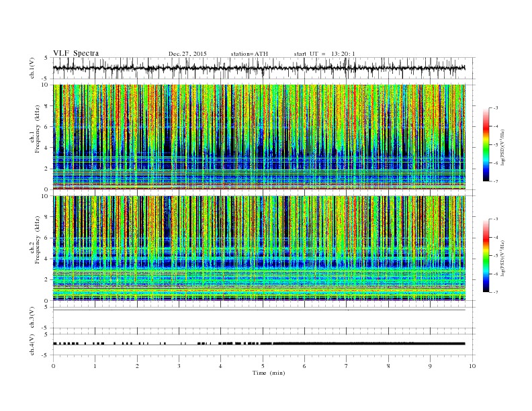Select the date text "Dec. 27, 2015"

pos(187,54)
